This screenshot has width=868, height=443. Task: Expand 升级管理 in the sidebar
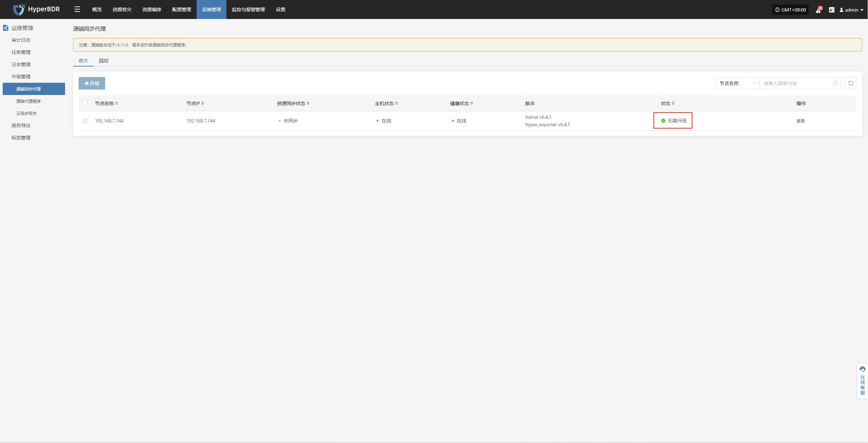tap(21, 77)
